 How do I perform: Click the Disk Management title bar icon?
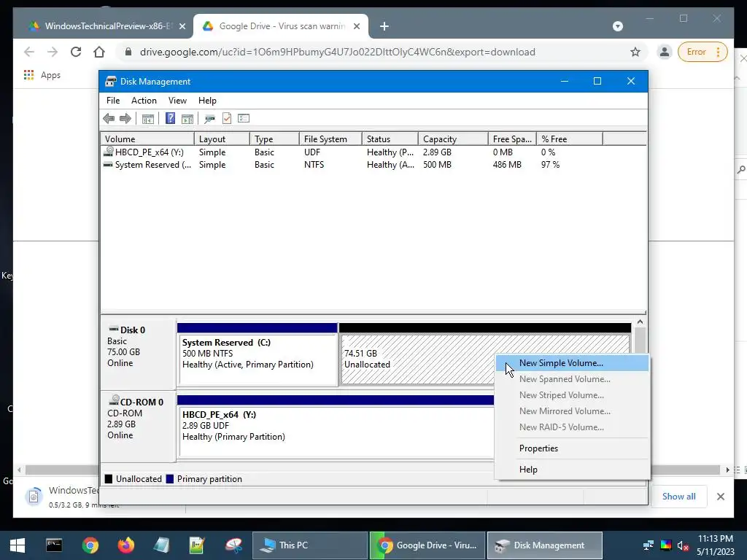pyautogui.click(x=111, y=82)
